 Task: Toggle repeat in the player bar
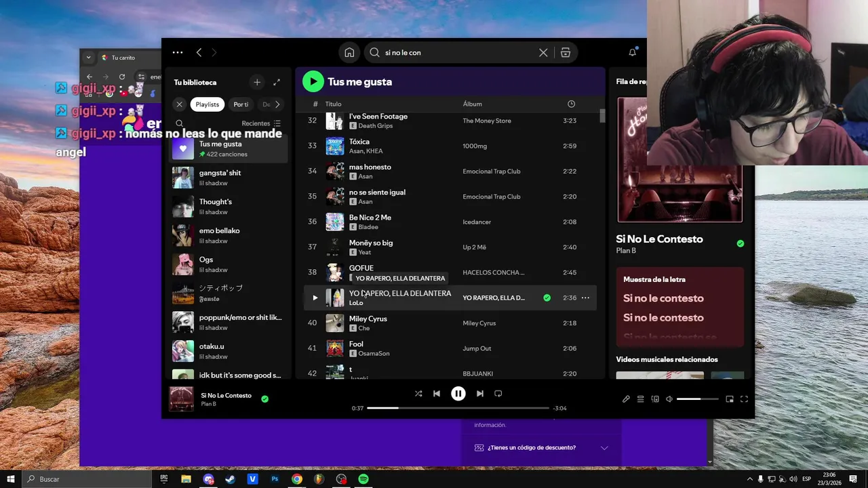[x=498, y=394]
